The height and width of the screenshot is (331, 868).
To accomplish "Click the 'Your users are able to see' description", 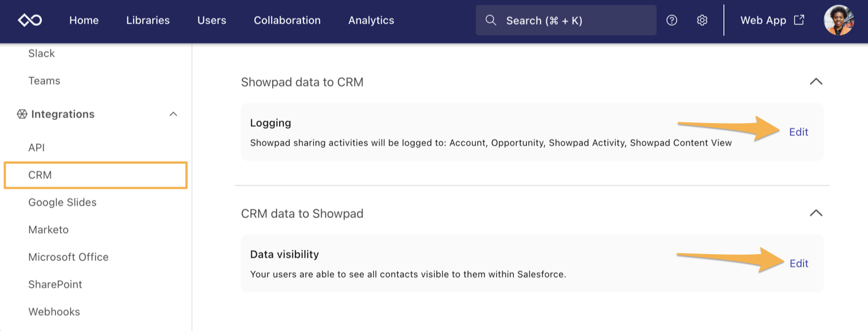I will tap(408, 274).
